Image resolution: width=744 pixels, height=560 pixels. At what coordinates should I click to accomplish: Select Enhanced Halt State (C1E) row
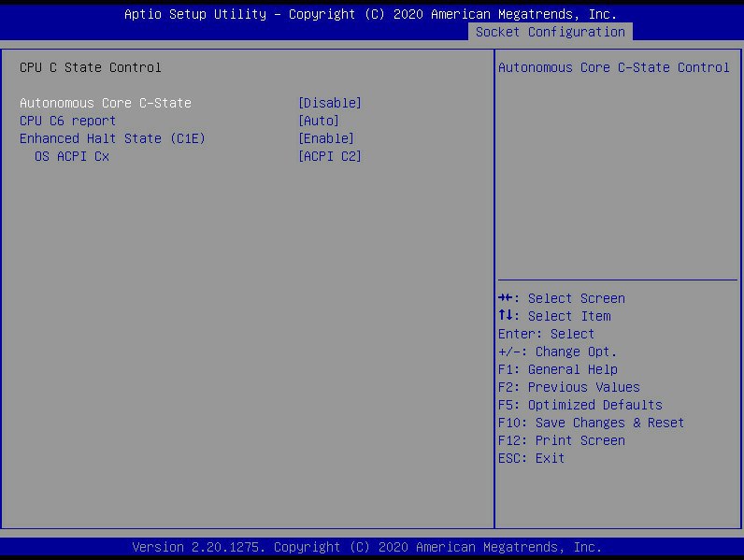tap(112, 138)
